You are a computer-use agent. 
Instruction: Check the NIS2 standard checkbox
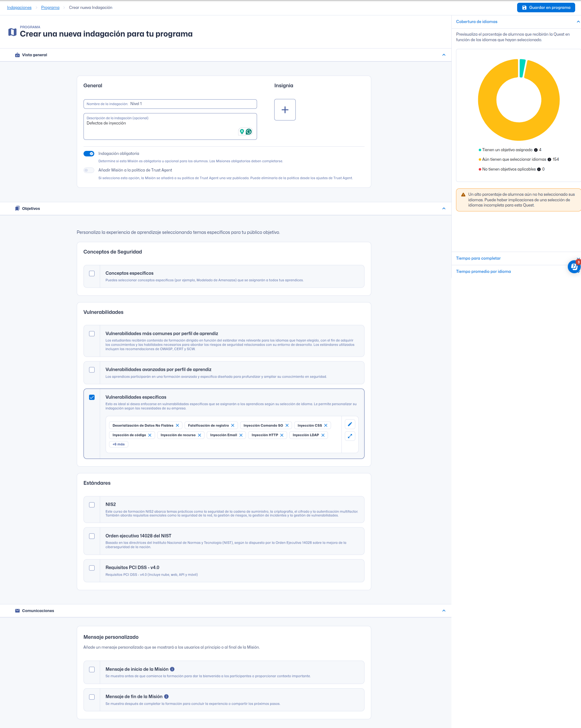pyautogui.click(x=92, y=505)
